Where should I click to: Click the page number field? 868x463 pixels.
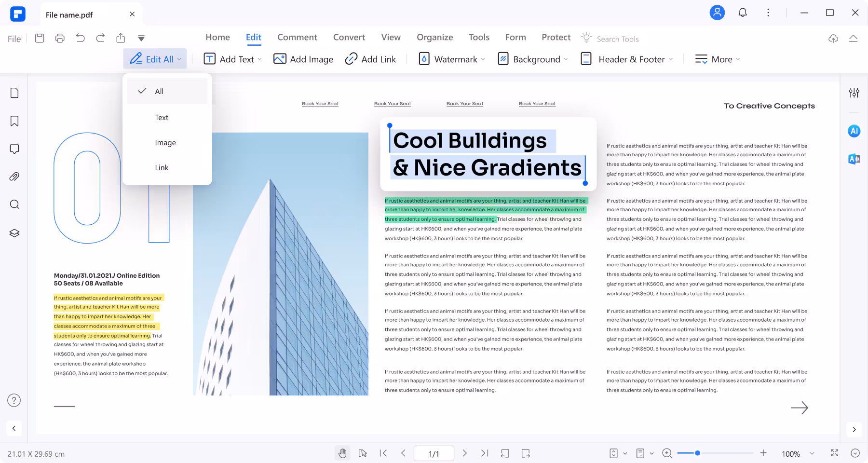(x=434, y=453)
